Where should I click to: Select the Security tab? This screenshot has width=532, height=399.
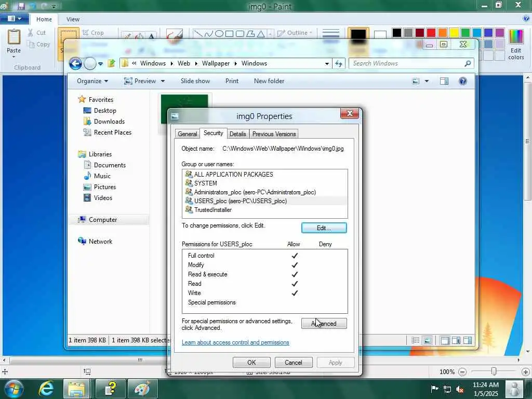point(214,133)
